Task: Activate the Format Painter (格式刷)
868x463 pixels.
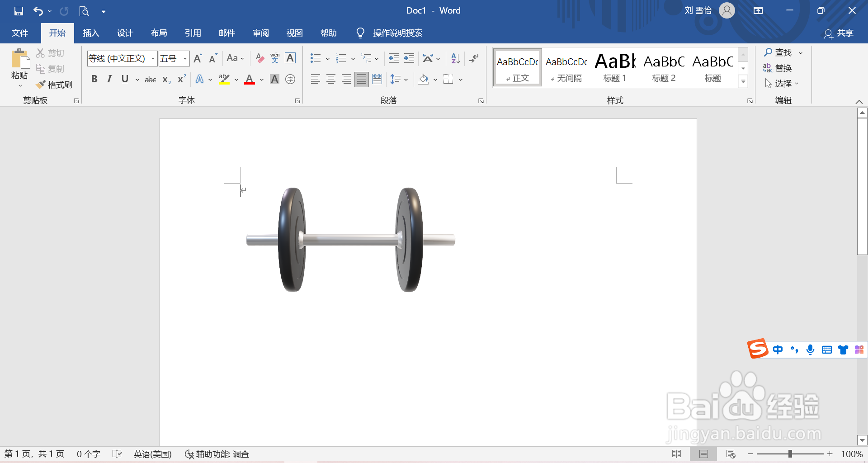Action: [54, 84]
